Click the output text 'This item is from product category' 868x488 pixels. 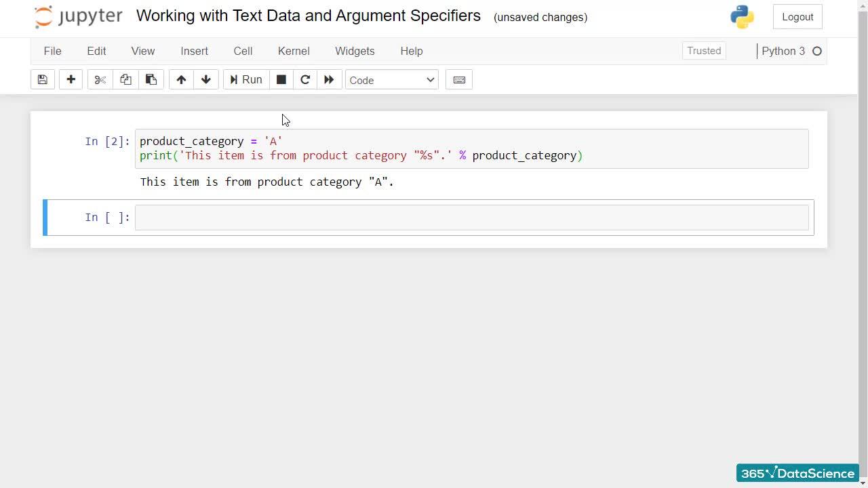coord(251,182)
